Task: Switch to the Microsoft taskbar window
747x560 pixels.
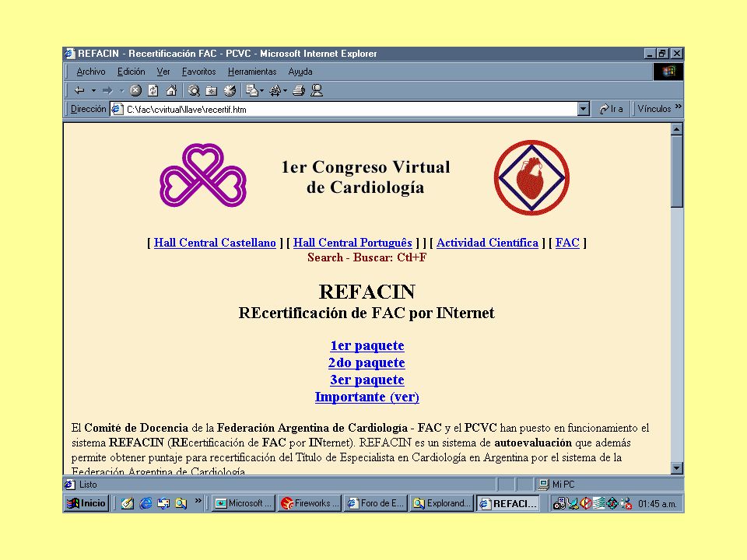Action: pyautogui.click(x=243, y=503)
